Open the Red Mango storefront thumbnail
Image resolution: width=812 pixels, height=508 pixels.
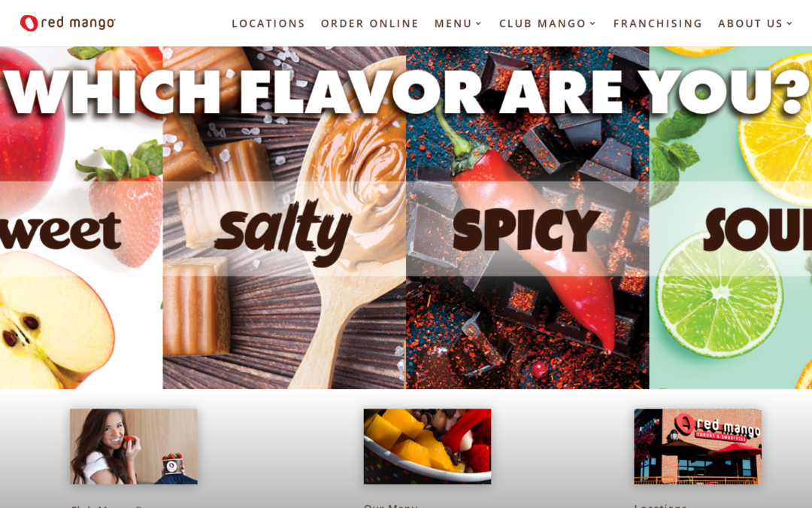point(698,446)
